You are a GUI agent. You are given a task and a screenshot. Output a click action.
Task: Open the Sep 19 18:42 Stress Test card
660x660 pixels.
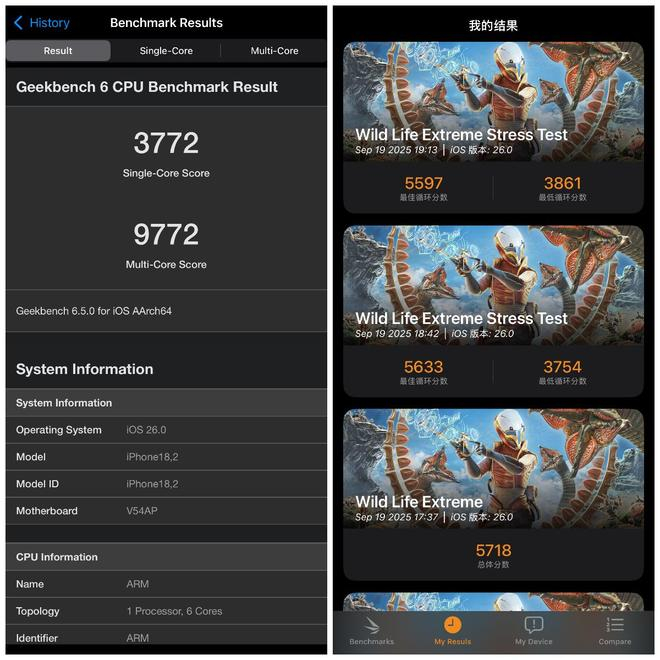(493, 311)
